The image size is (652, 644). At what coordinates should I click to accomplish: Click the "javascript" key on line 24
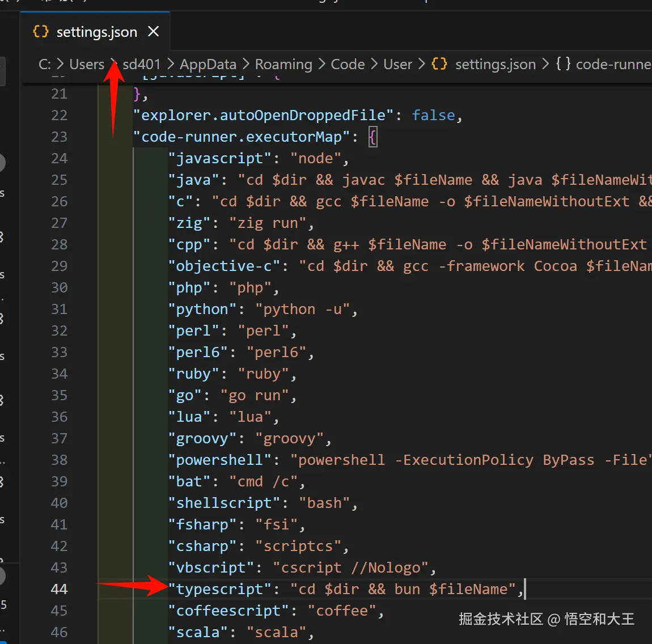219,158
